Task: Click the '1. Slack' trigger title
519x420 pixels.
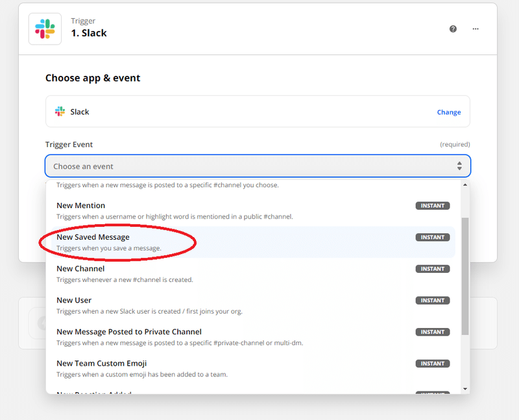Action: coord(89,33)
